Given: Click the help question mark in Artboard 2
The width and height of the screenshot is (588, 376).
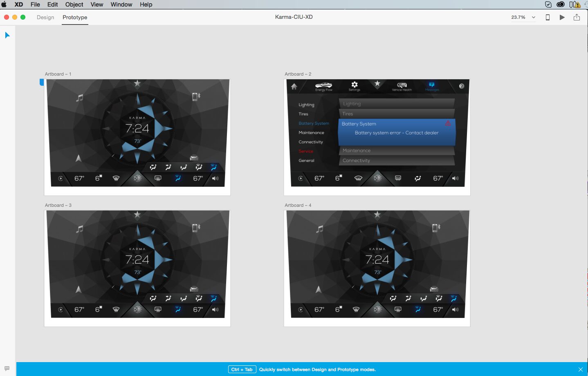Looking at the screenshot, I should (x=462, y=86).
